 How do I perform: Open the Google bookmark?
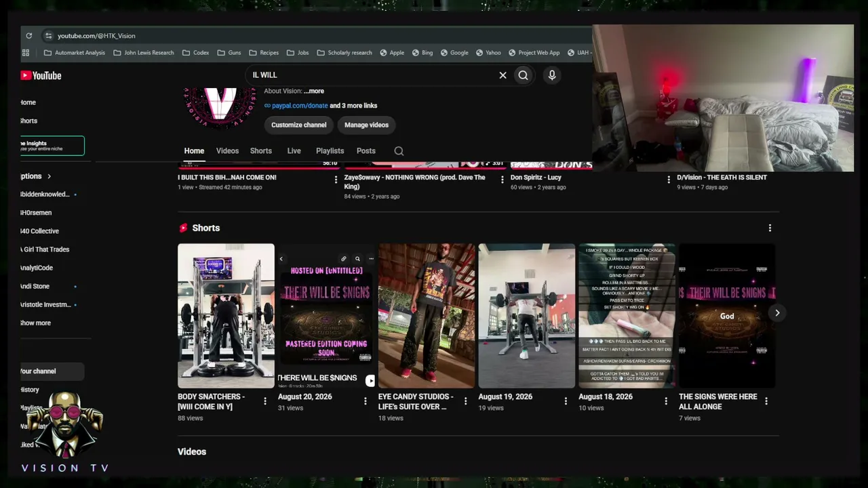tap(454, 53)
